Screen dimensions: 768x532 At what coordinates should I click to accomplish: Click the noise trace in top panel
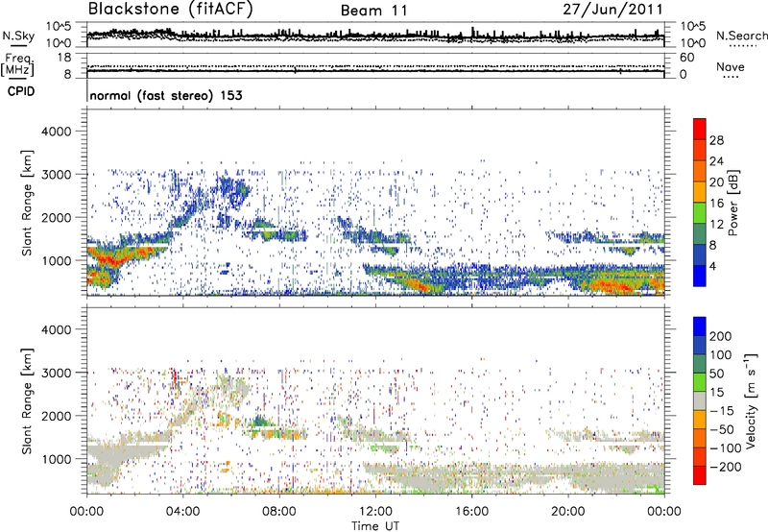tap(375, 36)
